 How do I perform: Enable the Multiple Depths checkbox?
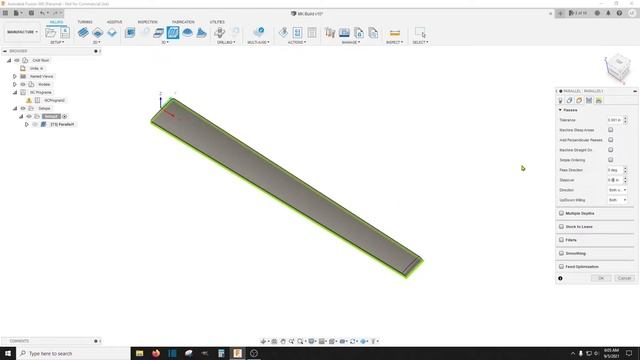coord(562,213)
